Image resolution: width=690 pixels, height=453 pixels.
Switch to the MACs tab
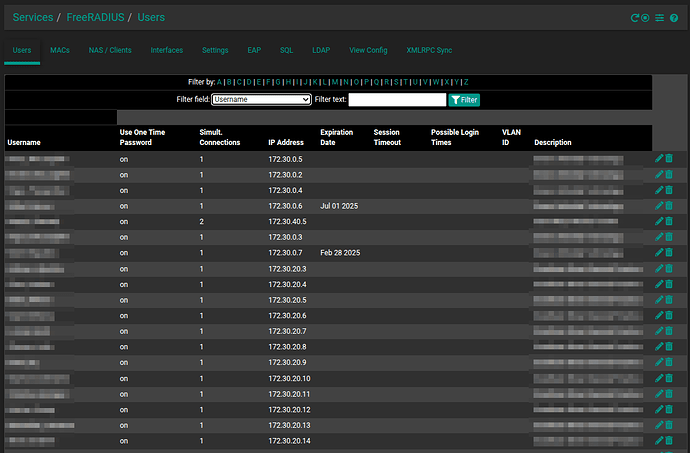tap(60, 50)
